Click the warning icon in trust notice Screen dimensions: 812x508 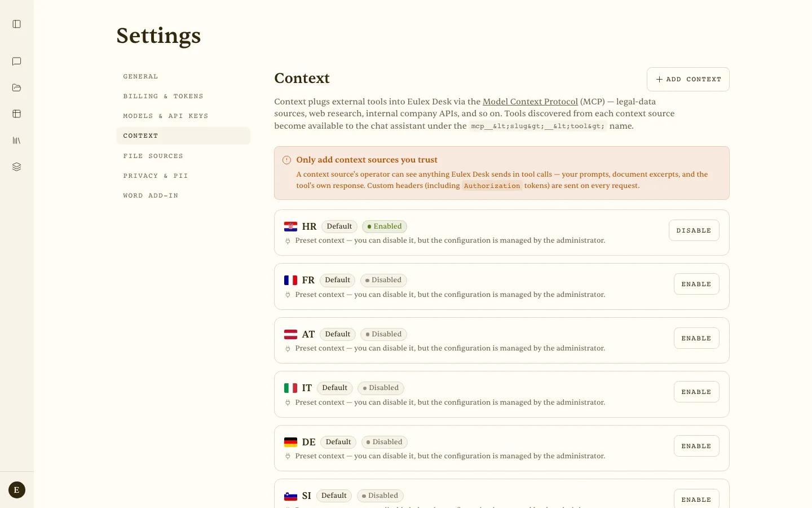[x=286, y=160]
